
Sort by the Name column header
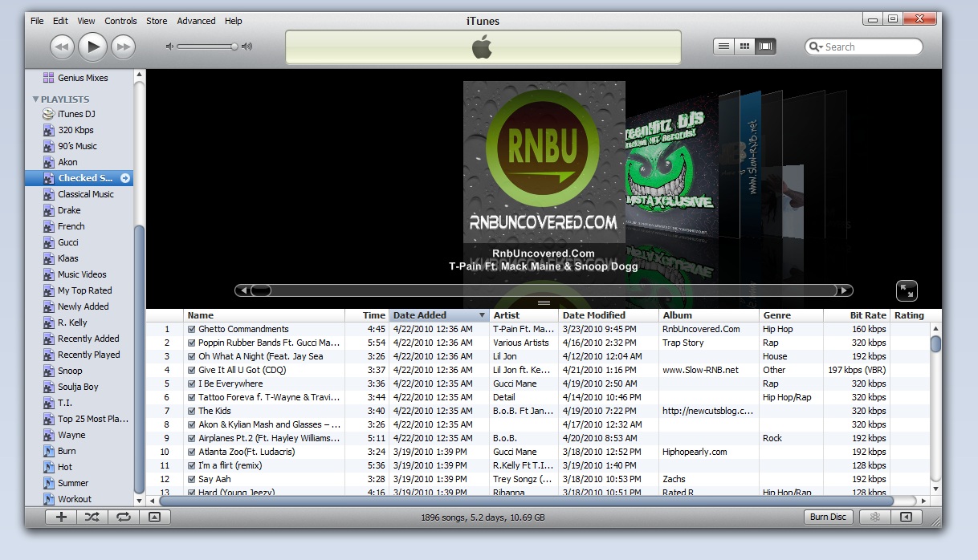pos(264,315)
